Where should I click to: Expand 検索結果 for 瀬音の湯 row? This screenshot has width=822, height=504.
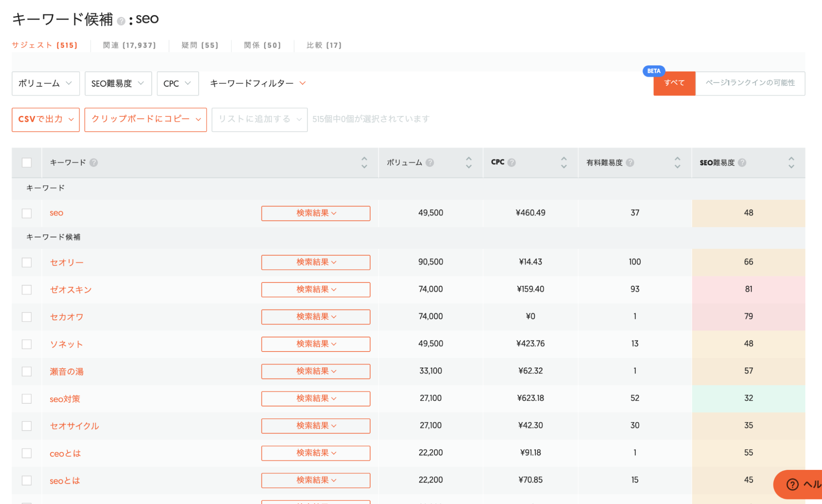click(316, 371)
